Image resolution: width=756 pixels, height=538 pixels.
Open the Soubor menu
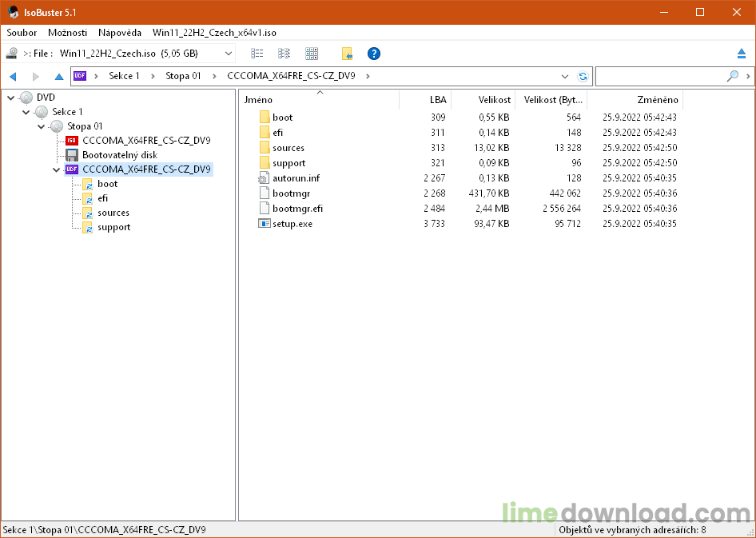(x=22, y=33)
